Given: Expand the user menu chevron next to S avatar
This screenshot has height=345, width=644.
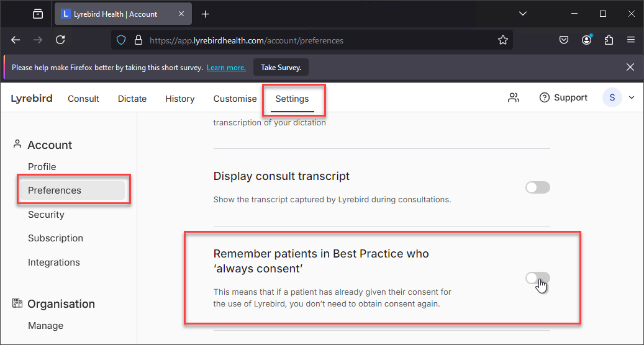Looking at the screenshot, I should click(x=632, y=97).
